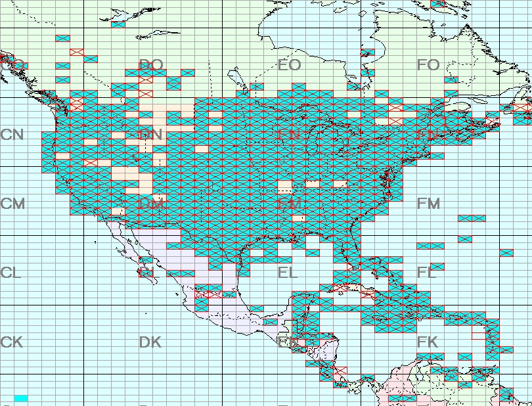Select the DN grid field label
Image resolution: width=532 pixels, height=406 pixels.
click(151, 135)
